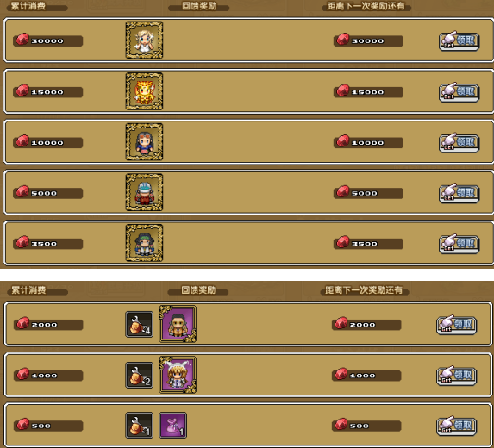Claim the 3500 gem tier reward
This screenshot has width=494, height=448.
click(x=460, y=243)
